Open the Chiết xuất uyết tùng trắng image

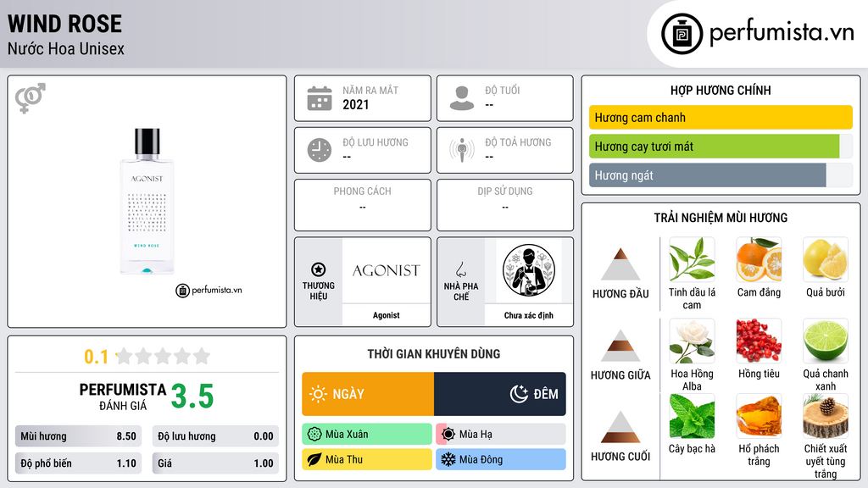826,416
